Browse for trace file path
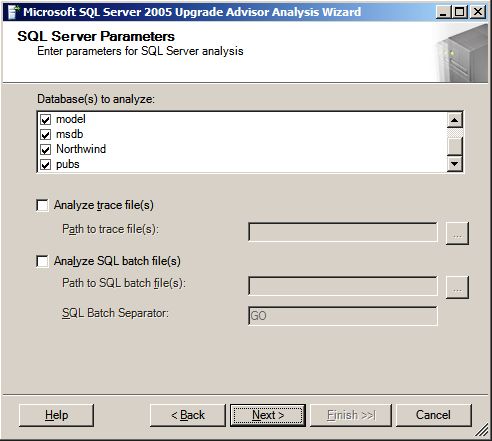 (x=457, y=233)
